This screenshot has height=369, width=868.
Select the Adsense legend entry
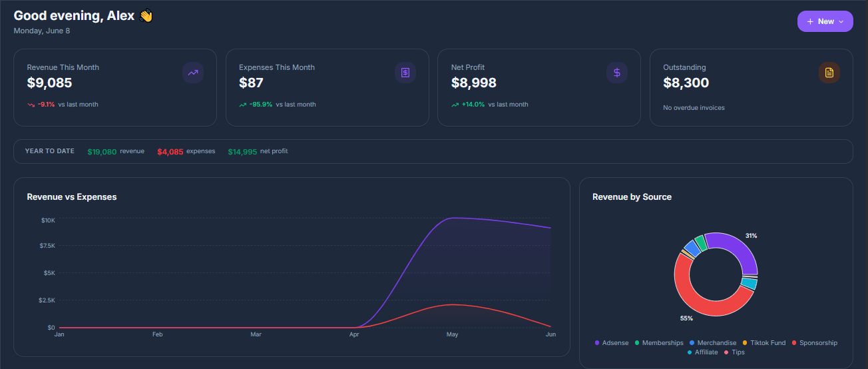coord(612,343)
